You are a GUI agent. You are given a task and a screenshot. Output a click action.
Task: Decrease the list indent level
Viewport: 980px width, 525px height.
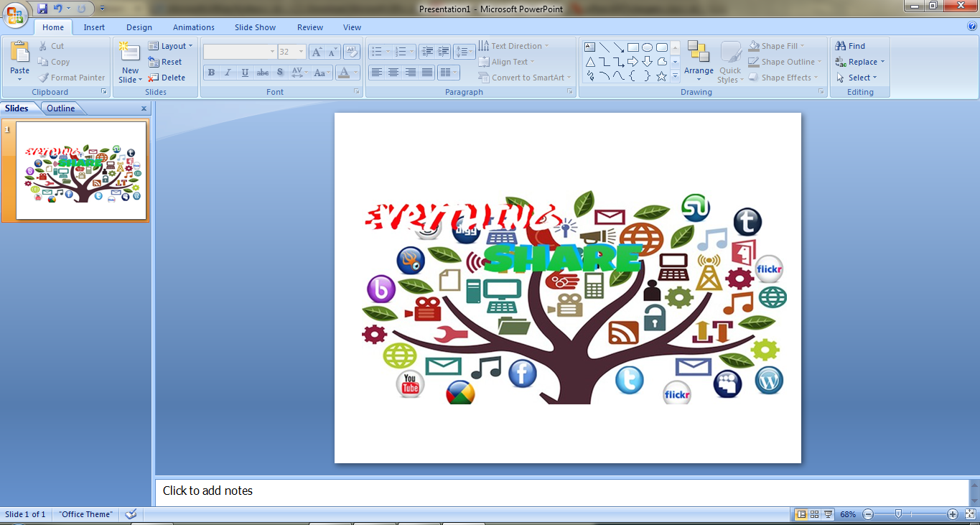pyautogui.click(x=427, y=52)
